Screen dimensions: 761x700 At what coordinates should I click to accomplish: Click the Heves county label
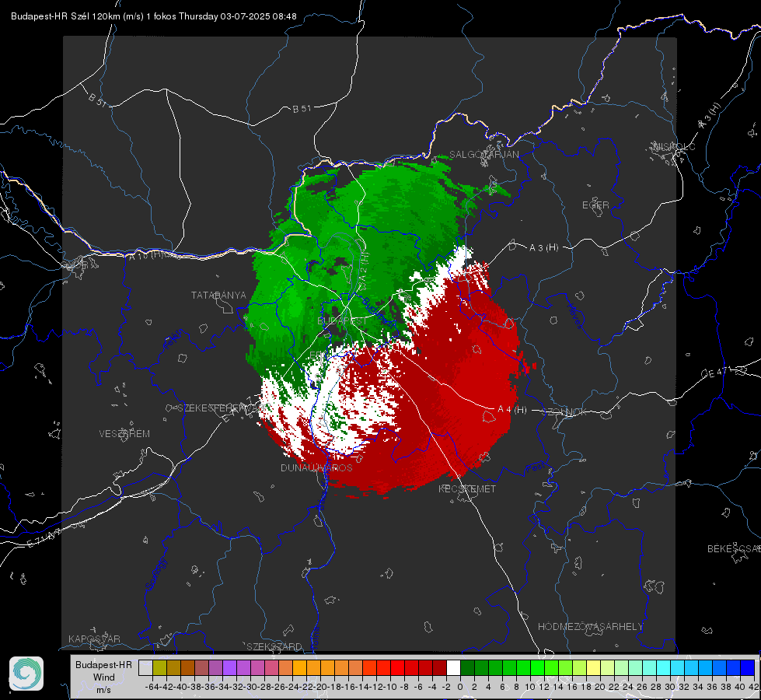pos(574,317)
